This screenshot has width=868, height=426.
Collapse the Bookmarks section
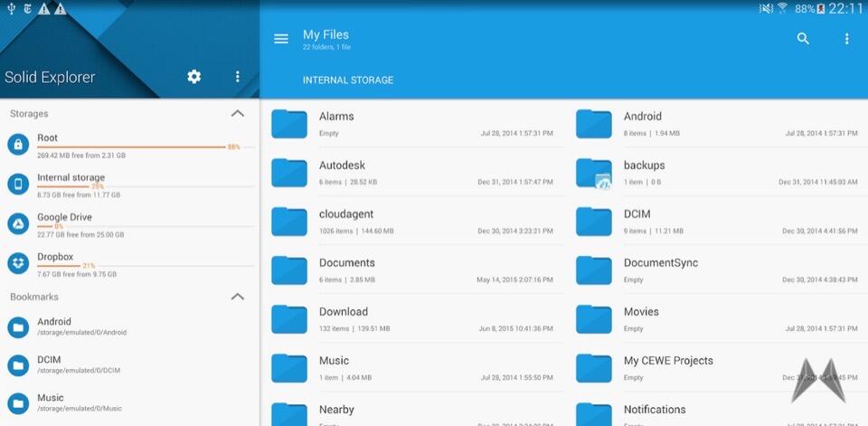(238, 297)
